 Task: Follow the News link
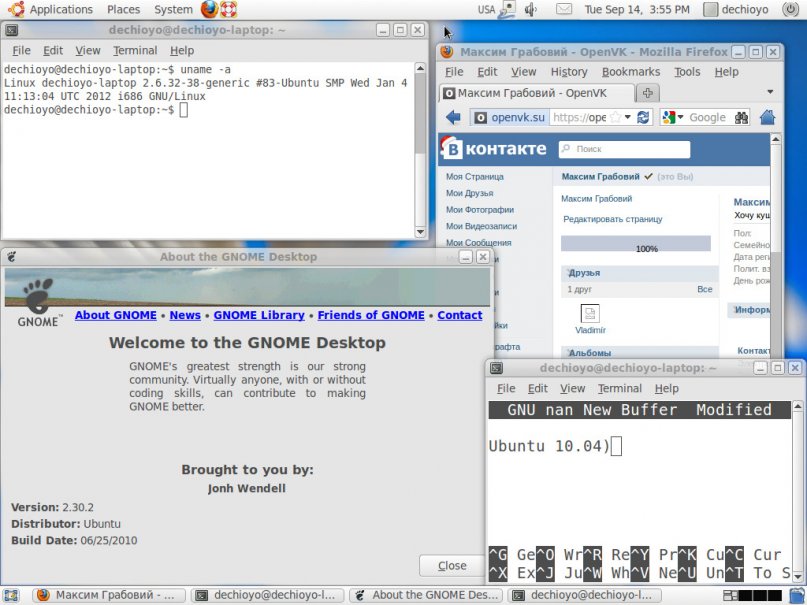[x=185, y=315]
